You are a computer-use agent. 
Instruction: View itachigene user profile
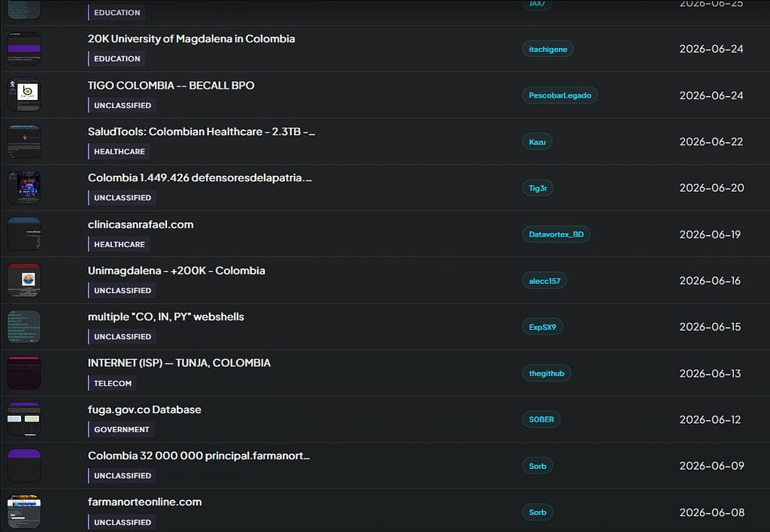pos(547,49)
